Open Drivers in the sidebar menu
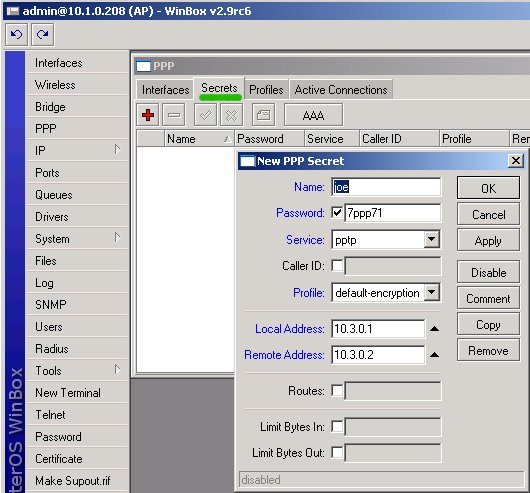 coord(77,217)
